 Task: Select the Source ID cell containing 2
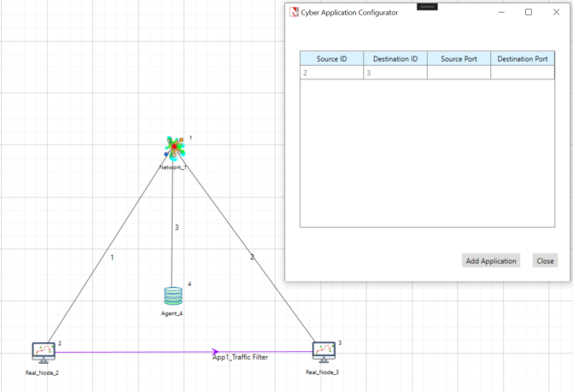tap(331, 73)
